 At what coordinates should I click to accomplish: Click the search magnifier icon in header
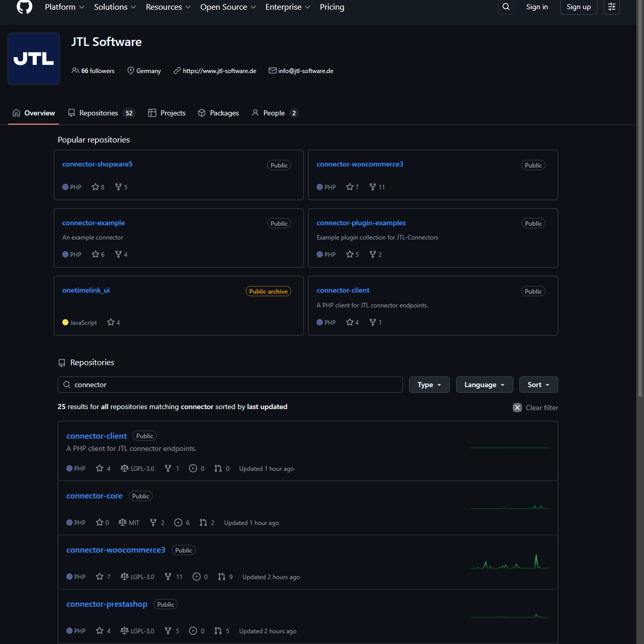[x=506, y=7]
